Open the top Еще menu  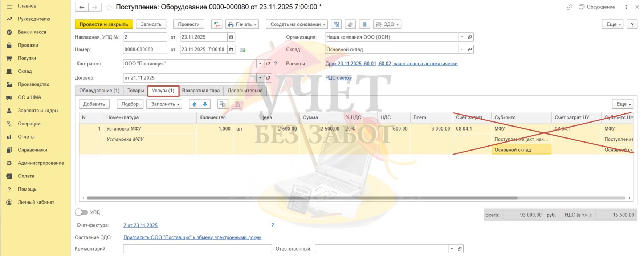tap(613, 24)
